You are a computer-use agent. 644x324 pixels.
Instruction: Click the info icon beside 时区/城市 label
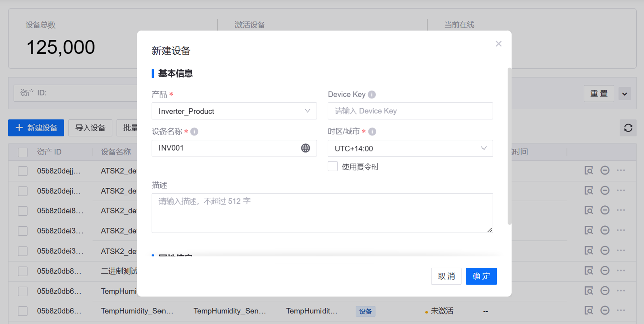[x=372, y=132]
